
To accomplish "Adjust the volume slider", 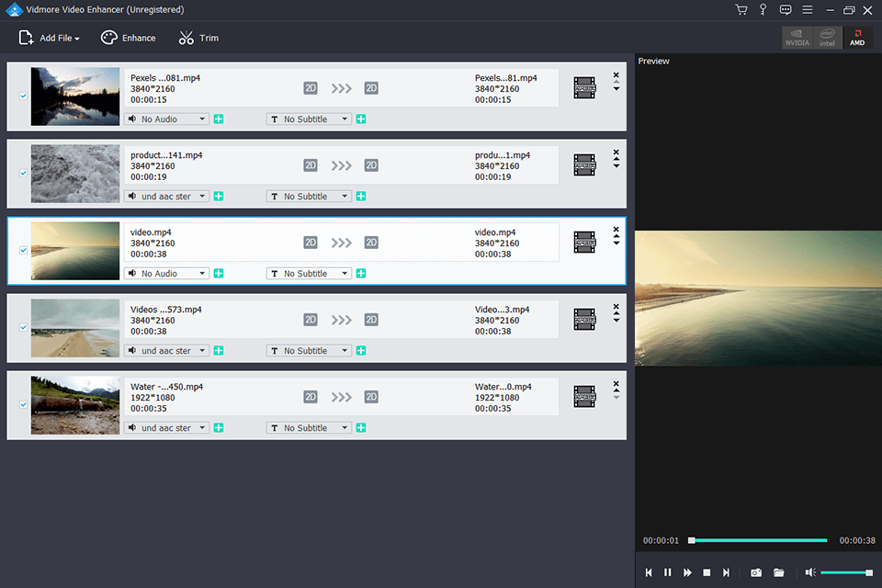I will click(x=846, y=572).
